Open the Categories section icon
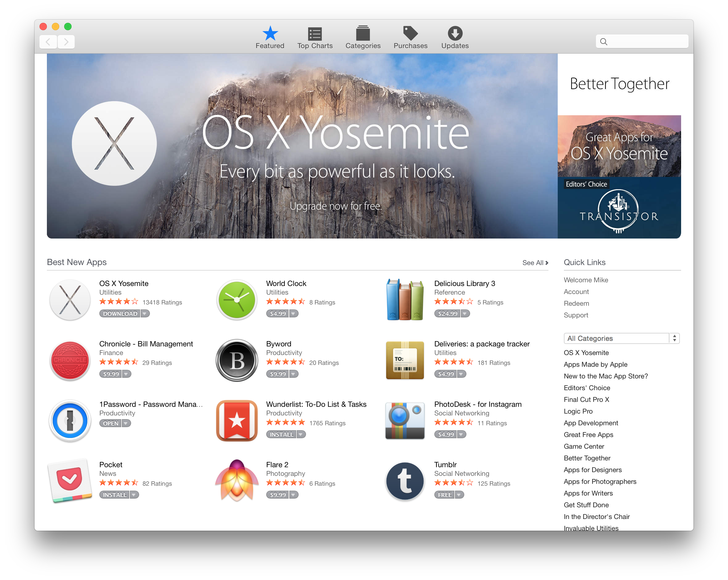The image size is (728, 580). click(363, 33)
